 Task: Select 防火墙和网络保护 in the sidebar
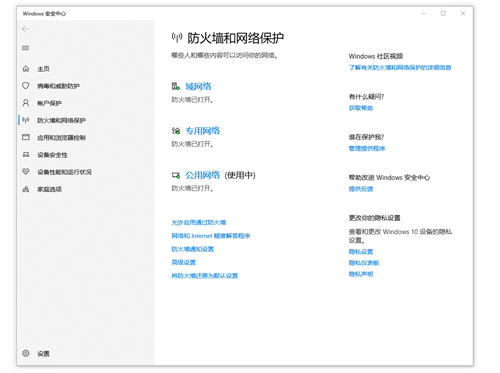(61, 120)
